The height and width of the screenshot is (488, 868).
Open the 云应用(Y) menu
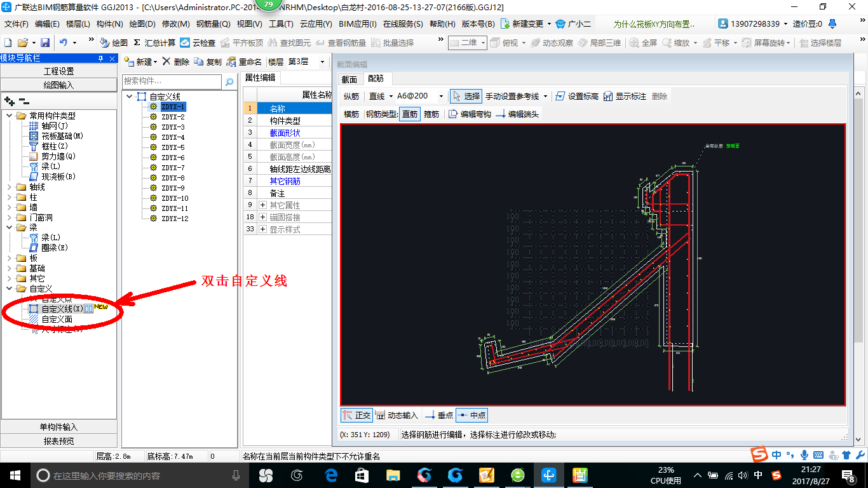pyautogui.click(x=316, y=24)
